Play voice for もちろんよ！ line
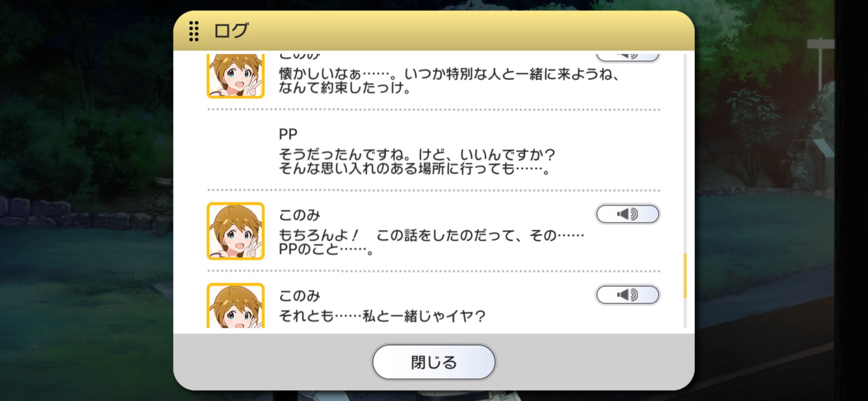This screenshot has width=868, height=401. (x=628, y=214)
